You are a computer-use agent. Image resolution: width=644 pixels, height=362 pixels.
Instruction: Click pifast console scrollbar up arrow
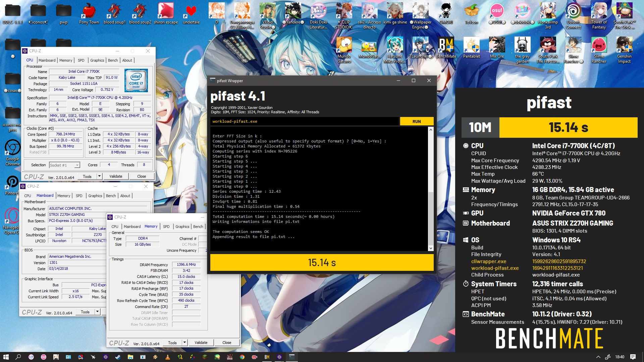(x=431, y=129)
